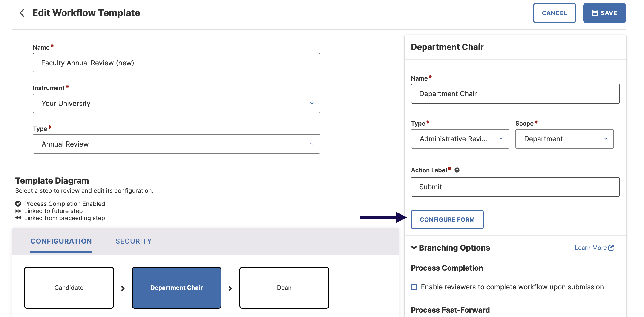
Task: Click the arrow between Department Chair and Dean
Action: [230, 288]
